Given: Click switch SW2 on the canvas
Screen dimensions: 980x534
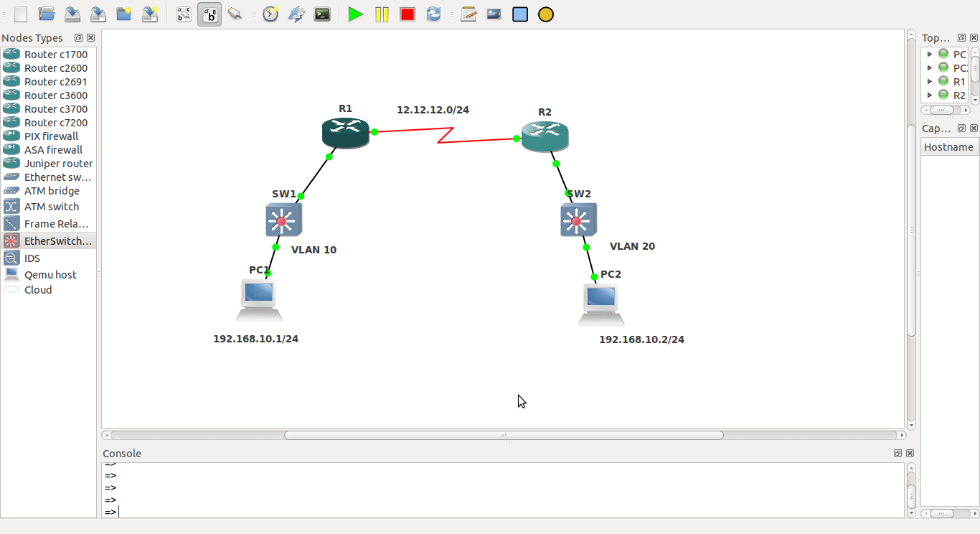Looking at the screenshot, I should coord(578,220).
